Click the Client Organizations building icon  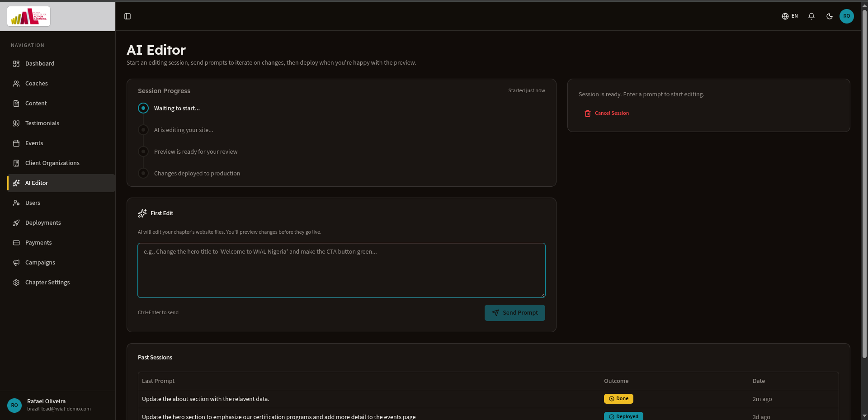[x=16, y=163]
